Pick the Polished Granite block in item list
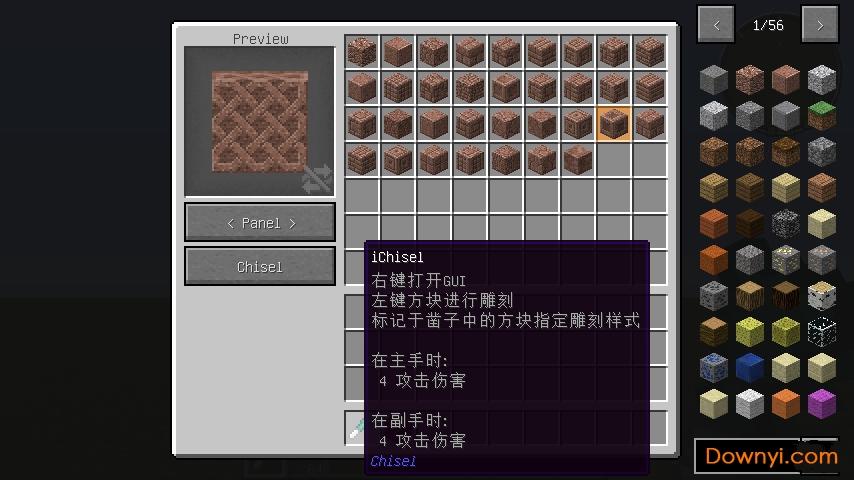This screenshot has height=480, width=854. [x=785, y=80]
